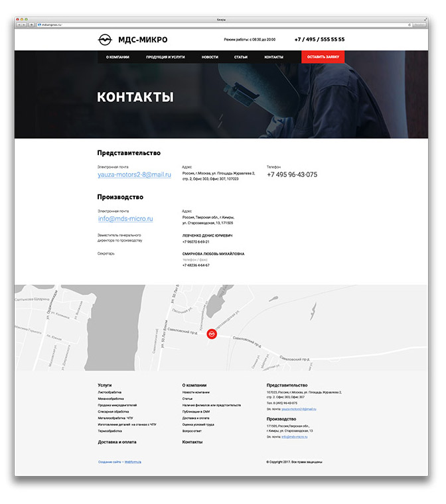Click Изготовление деталей на станках с ЧПУ link
The height and width of the screenshot is (504, 446).
[x=127, y=424]
